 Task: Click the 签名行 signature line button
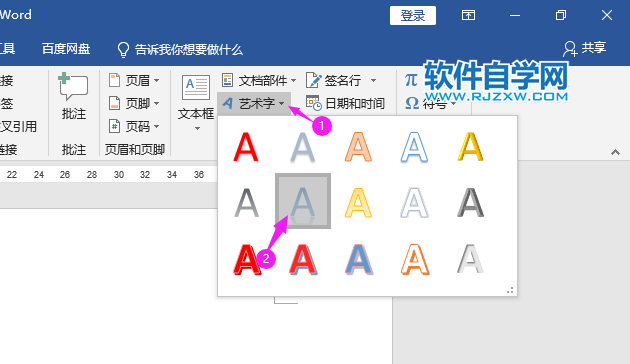[334, 80]
